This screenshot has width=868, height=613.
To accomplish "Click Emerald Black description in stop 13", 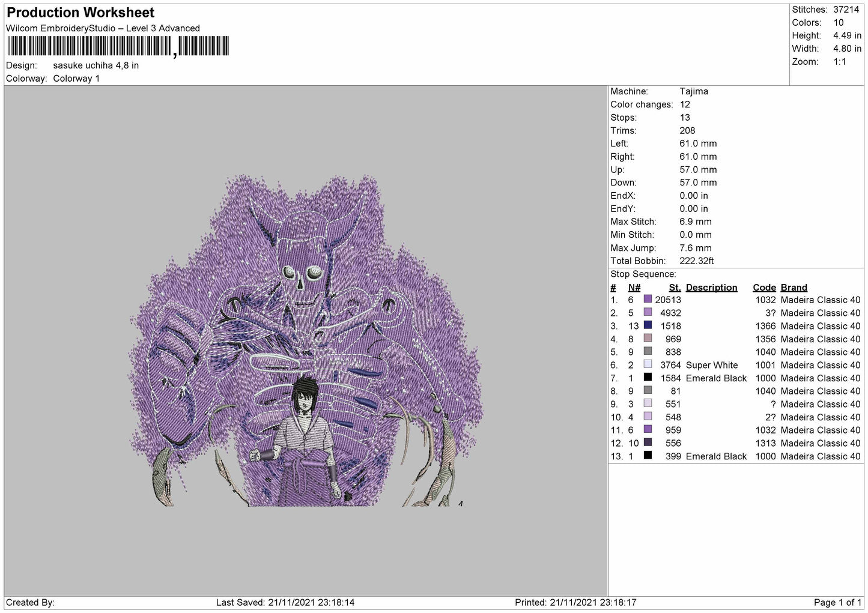I will pyautogui.click(x=716, y=456).
